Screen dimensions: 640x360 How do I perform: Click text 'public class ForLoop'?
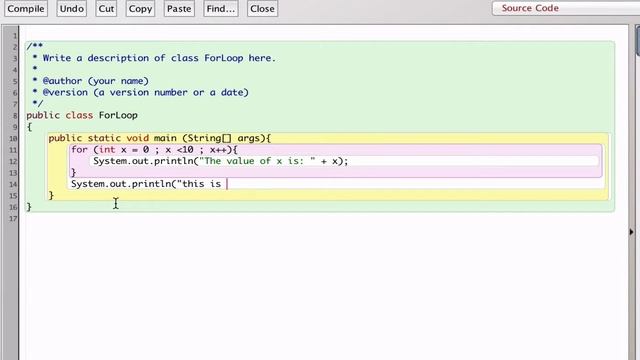coord(82,115)
